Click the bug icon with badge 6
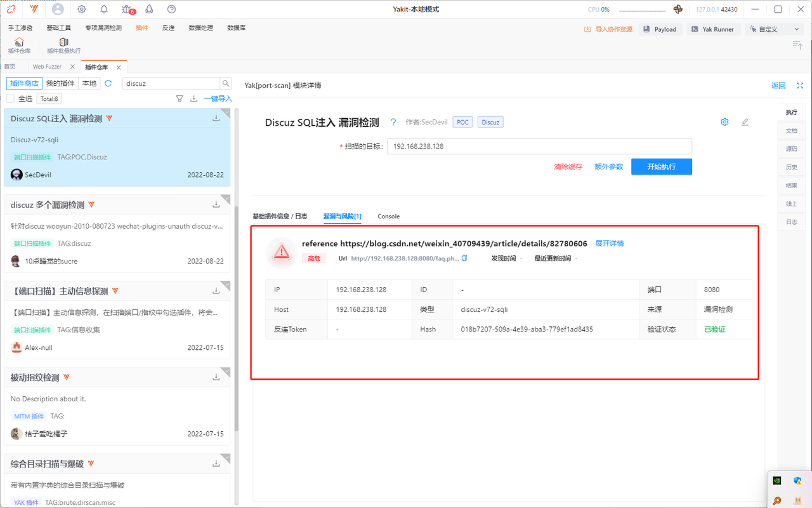Viewport: 812px width, 508px height. 128,10
